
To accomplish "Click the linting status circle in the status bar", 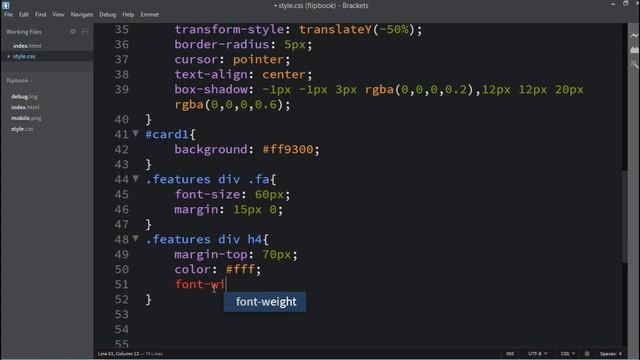I will tap(587, 353).
